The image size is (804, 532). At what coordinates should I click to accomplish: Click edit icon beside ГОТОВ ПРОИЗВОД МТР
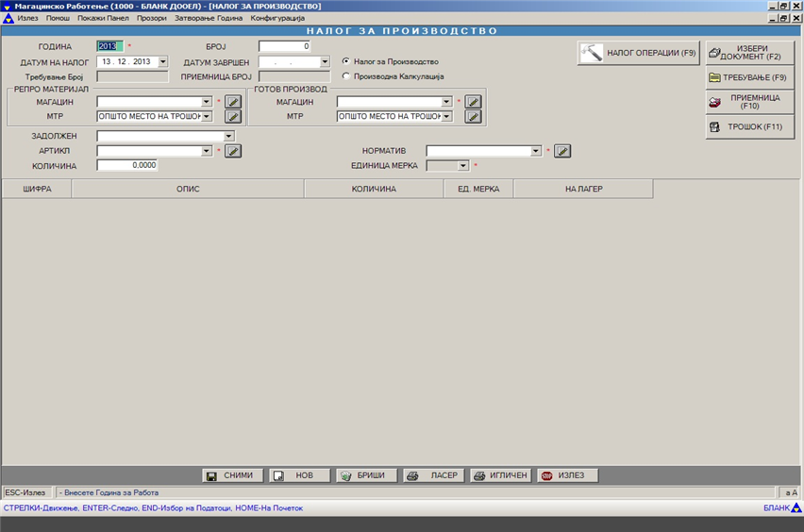pyautogui.click(x=474, y=117)
